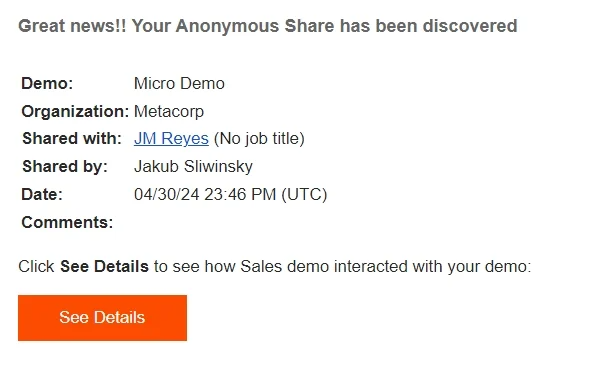This screenshot has width=591, height=367.
Task: Click the Shared with: field label
Action: [72, 139]
